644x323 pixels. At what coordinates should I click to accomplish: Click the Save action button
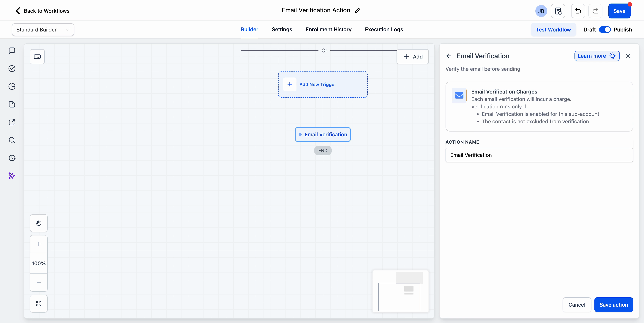(614, 305)
